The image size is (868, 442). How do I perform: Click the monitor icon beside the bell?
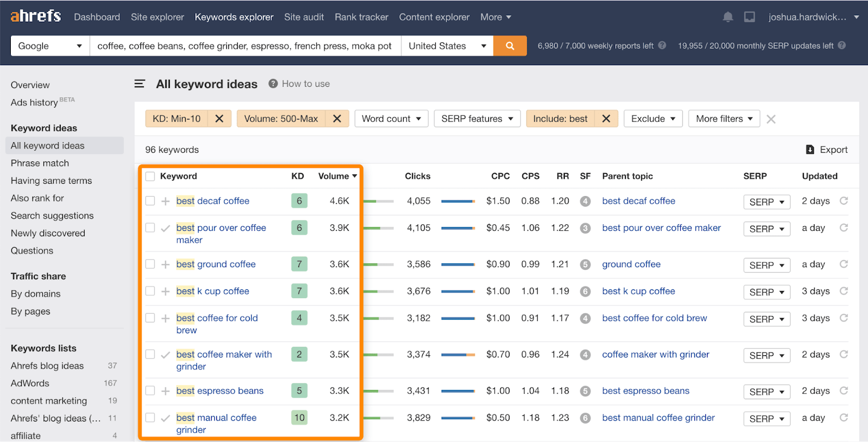749,17
